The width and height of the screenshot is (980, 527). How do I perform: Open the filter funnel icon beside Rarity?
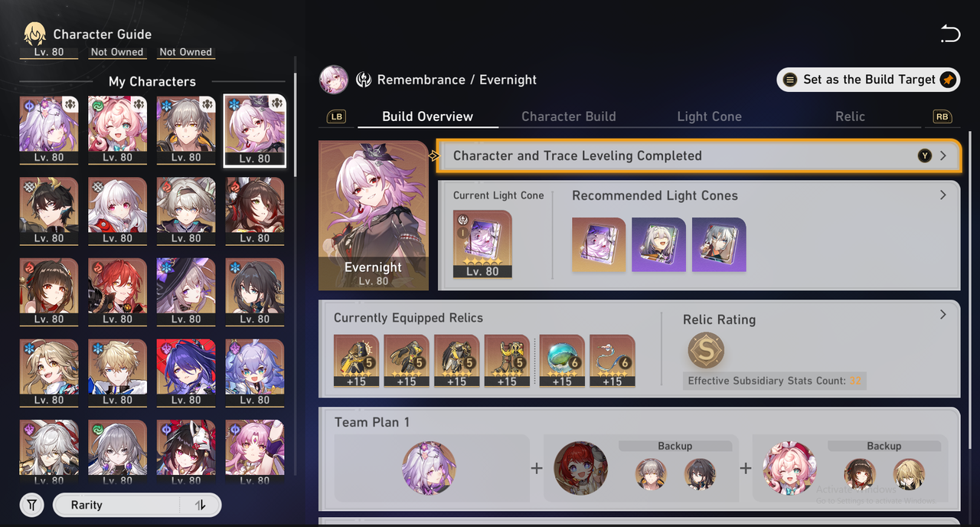click(x=31, y=505)
